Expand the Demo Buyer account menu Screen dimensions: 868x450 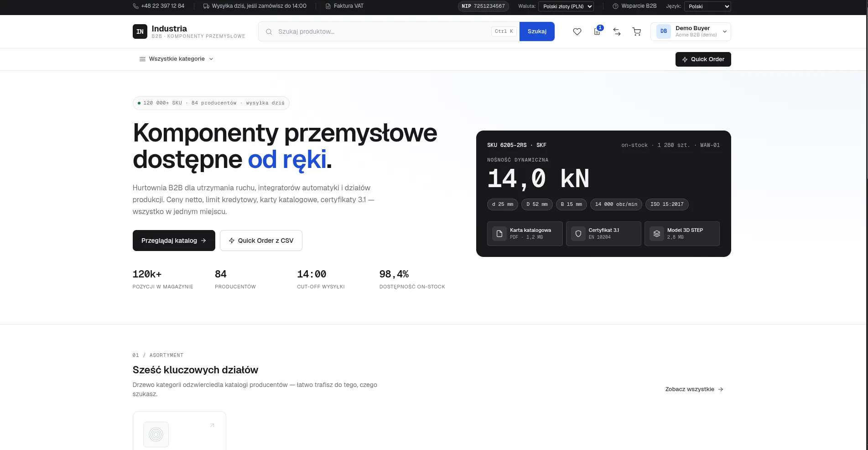[x=691, y=31]
